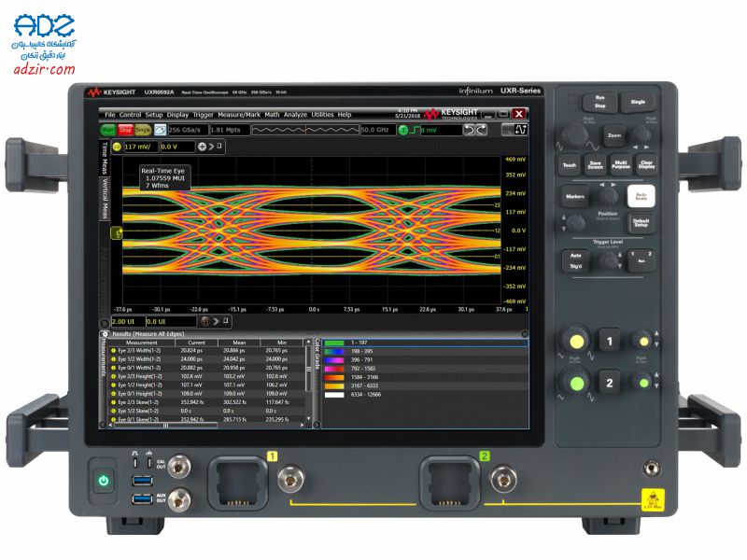Image resolution: width=747 pixels, height=560 pixels.
Task: Click the 0.0 V offset field
Action: [x=177, y=147]
